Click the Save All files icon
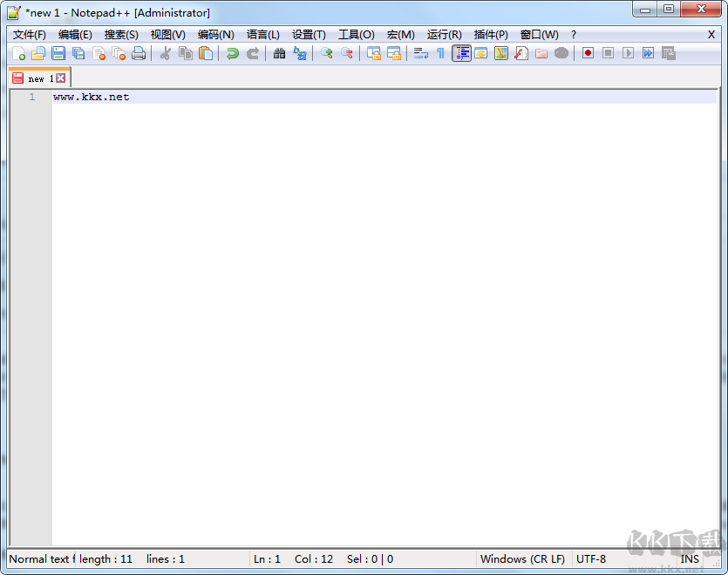 (77, 53)
